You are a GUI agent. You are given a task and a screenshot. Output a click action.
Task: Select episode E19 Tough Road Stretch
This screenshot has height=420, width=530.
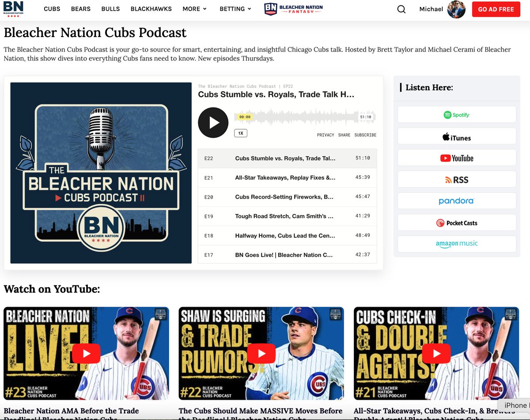[x=287, y=216]
